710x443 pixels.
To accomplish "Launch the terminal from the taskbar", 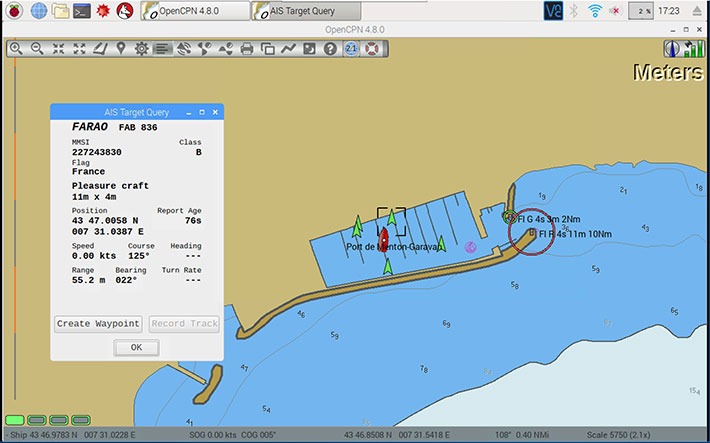I will [x=82, y=11].
